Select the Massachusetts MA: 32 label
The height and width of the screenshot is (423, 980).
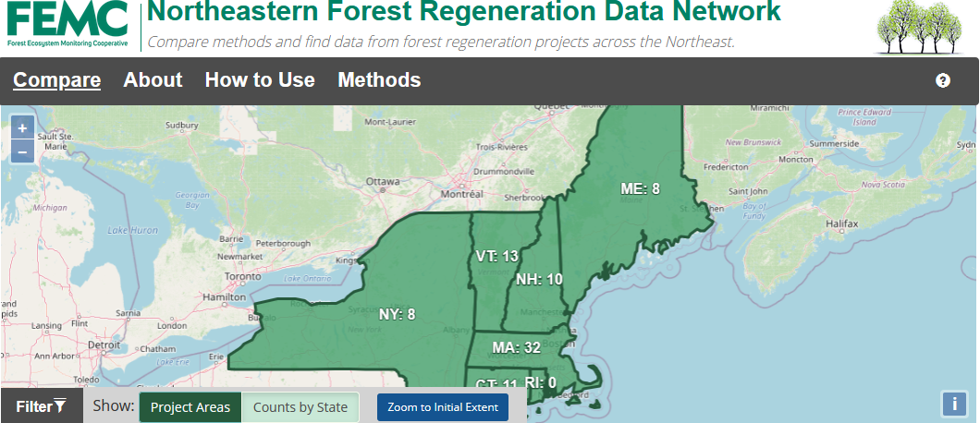516,348
